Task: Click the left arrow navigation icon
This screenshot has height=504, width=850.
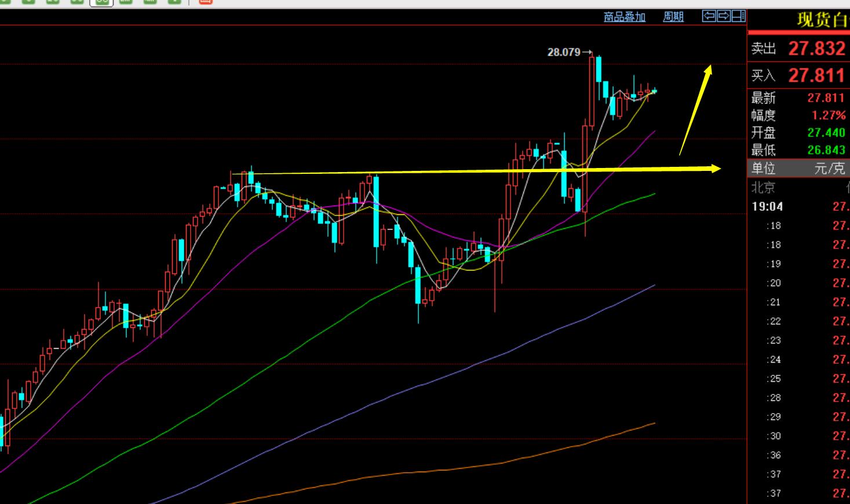Action: [709, 16]
